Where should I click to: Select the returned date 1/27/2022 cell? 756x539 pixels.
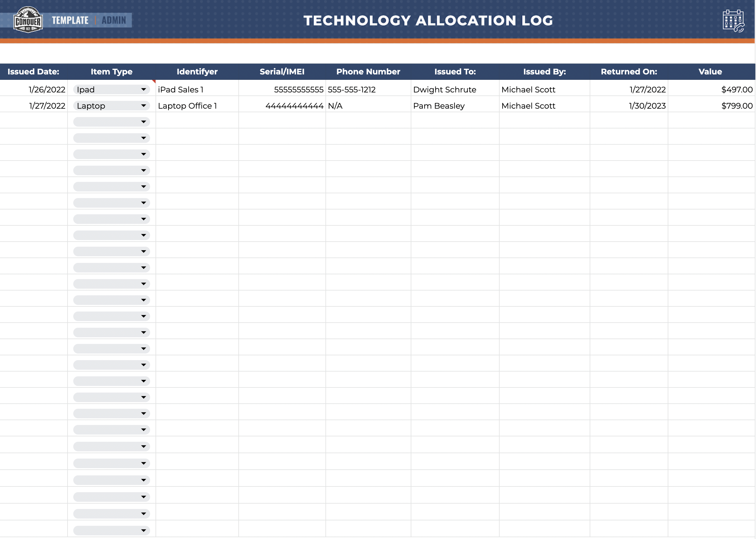point(629,88)
